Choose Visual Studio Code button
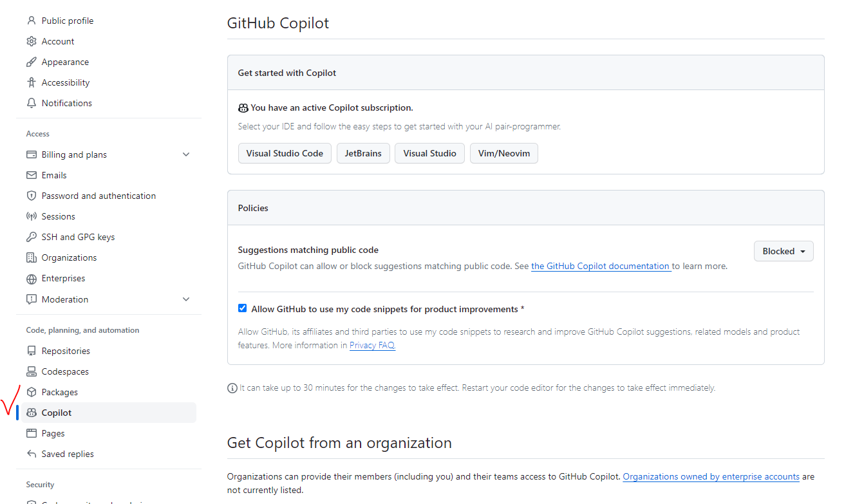The width and height of the screenshot is (864, 504). click(x=285, y=153)
